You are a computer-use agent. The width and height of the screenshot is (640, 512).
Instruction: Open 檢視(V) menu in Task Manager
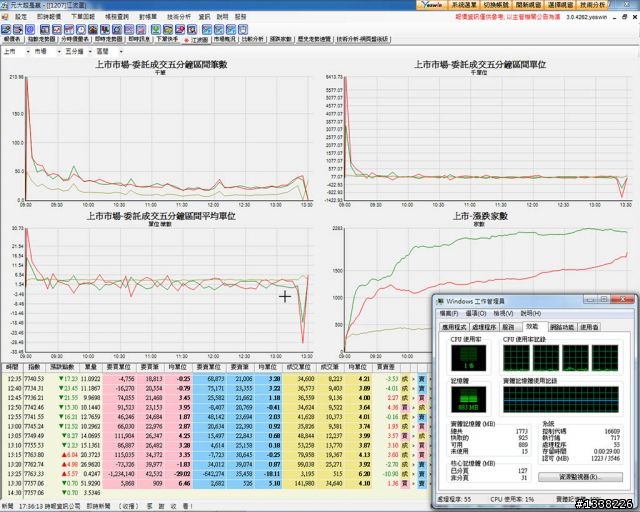[x=503, y=313]
